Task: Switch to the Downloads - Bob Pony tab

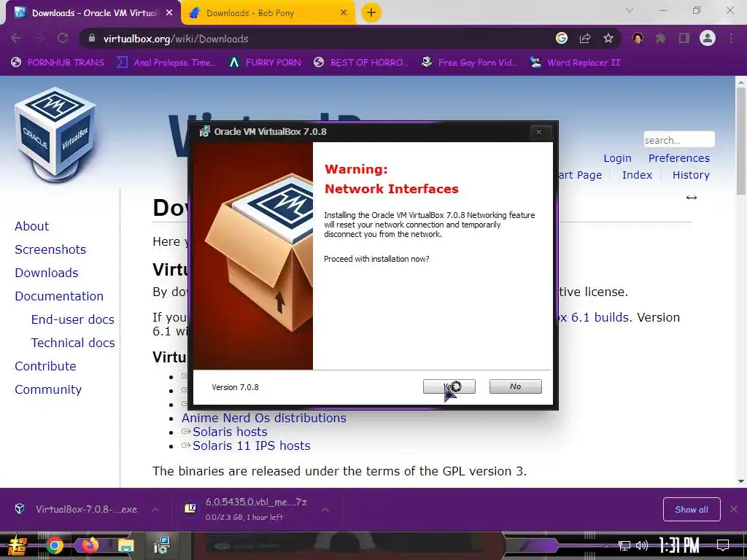Action: [267, 13]
